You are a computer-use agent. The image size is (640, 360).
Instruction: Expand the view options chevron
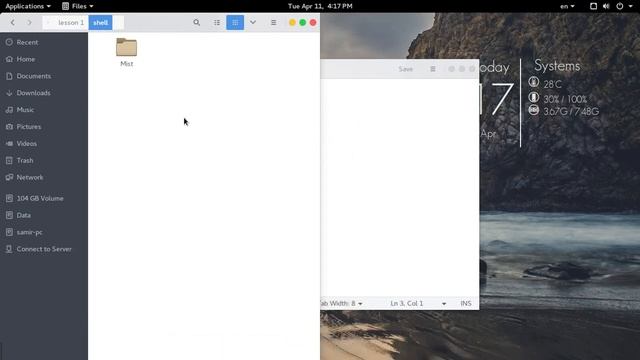click(x=253, y=22)
